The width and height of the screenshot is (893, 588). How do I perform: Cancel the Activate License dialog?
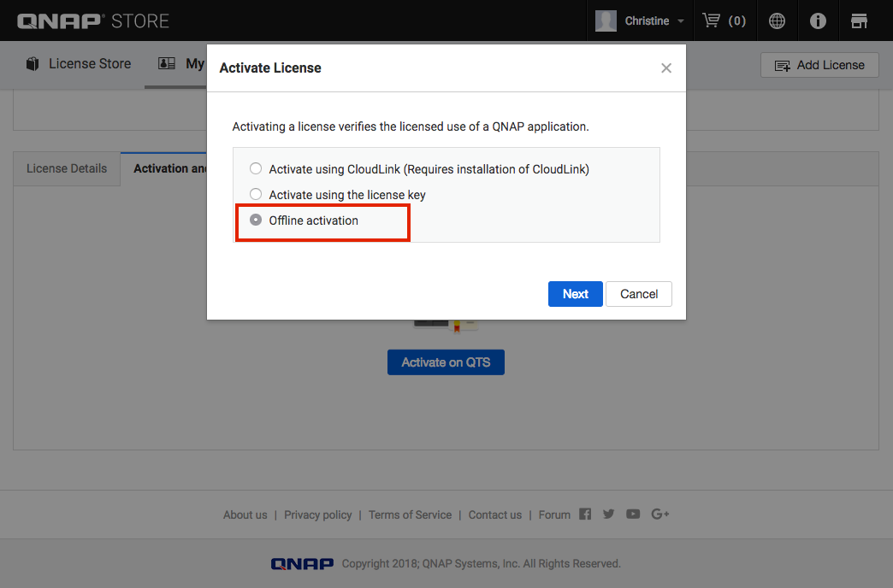coord(638,294)
